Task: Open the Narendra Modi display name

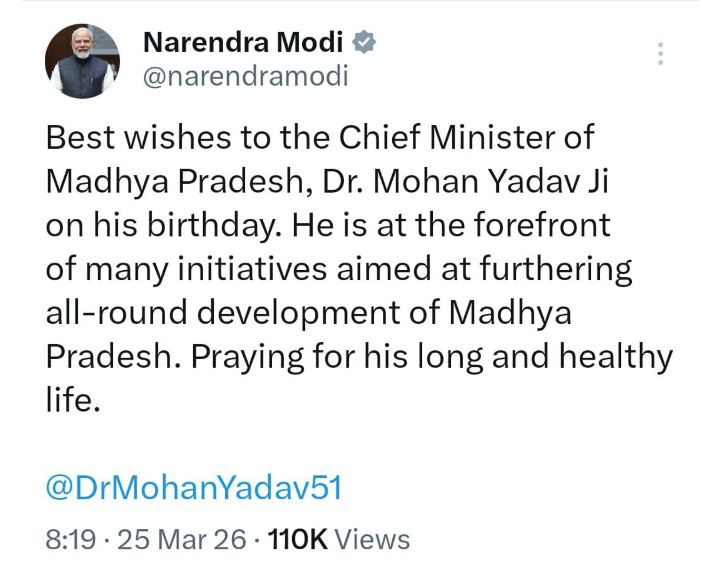Action: click(244, 42)
